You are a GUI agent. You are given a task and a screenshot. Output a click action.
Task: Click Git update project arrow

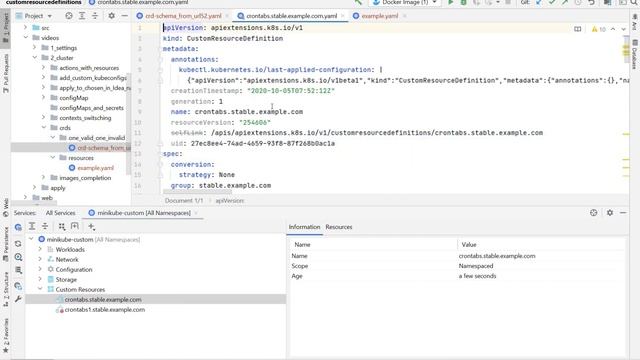tap(539, 2)
